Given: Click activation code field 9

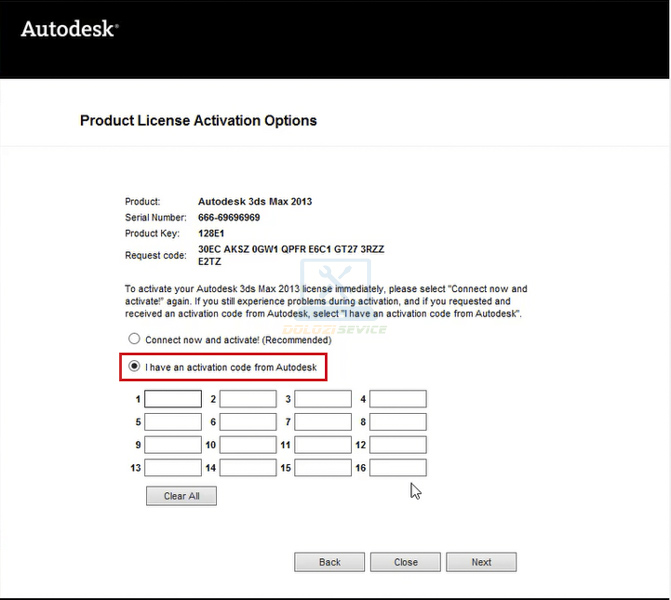Looking at the screenshot, I should pos(173,445).
